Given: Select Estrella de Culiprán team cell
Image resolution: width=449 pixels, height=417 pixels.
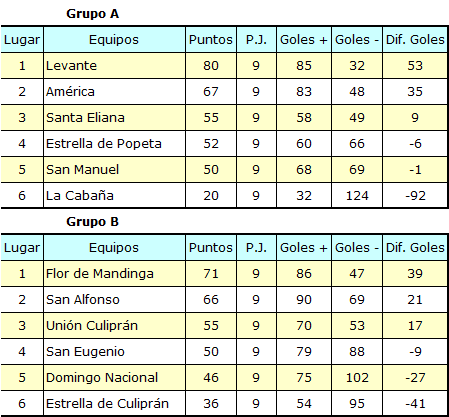Looking at the screenshot, I should pyautogui.click(x=114, y=404).
